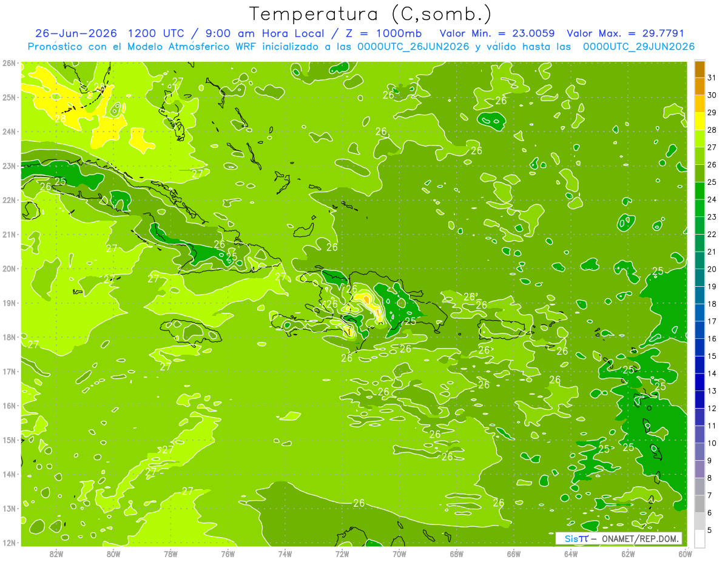Click the '12N' latitude axis label

[8, 543]
